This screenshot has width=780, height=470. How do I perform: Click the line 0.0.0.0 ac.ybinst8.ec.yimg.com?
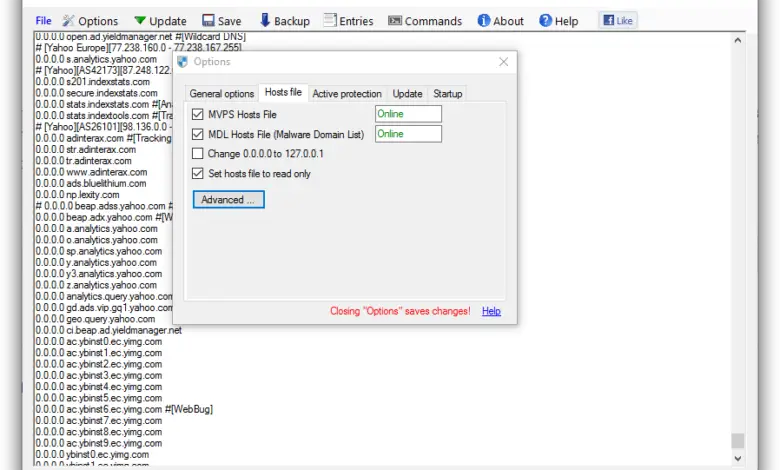(x=98, y=432)
